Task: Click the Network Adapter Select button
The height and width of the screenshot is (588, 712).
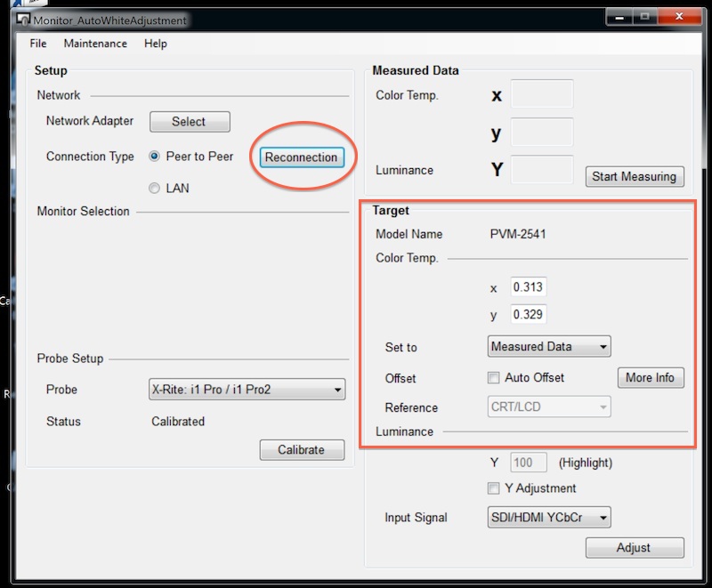Action: click(x=190, y=122)
